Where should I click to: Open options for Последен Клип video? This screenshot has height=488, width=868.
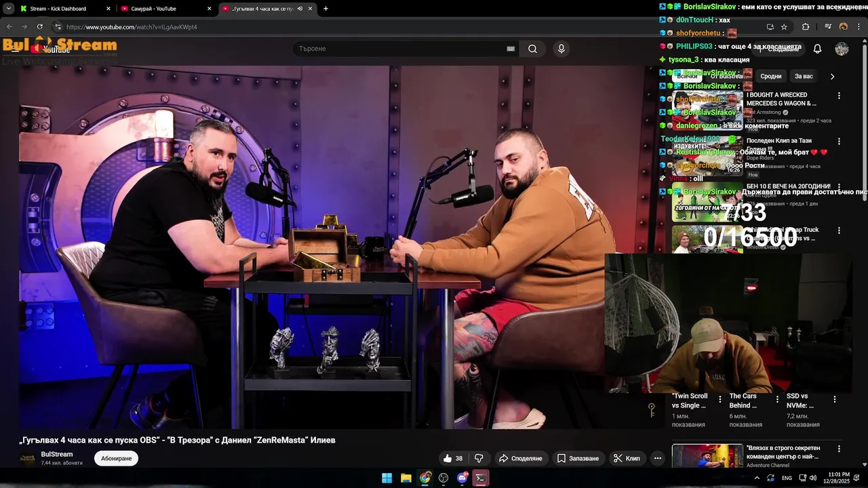[x=839, y=142]
